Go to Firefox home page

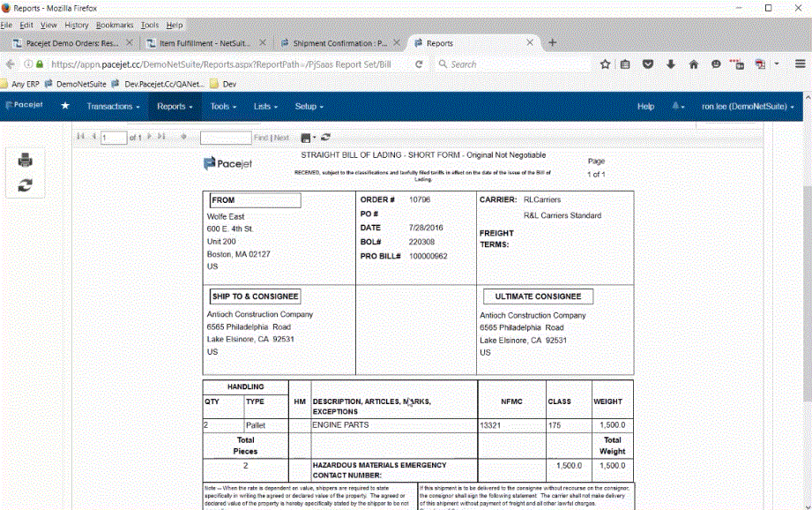[693, 64]
